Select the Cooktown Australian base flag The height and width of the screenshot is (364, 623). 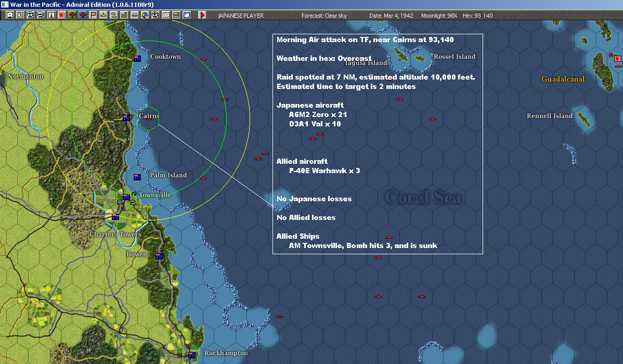coord(137,59)
